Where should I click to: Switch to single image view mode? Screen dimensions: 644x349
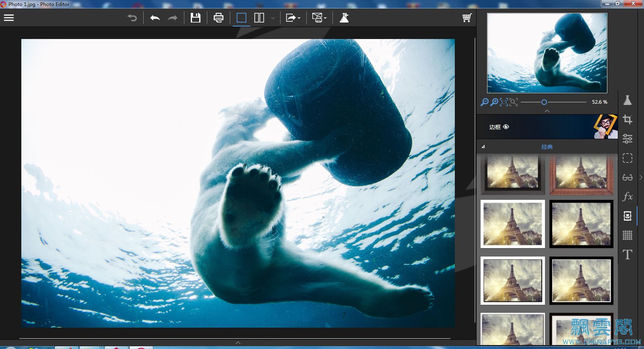coord(242,18)
